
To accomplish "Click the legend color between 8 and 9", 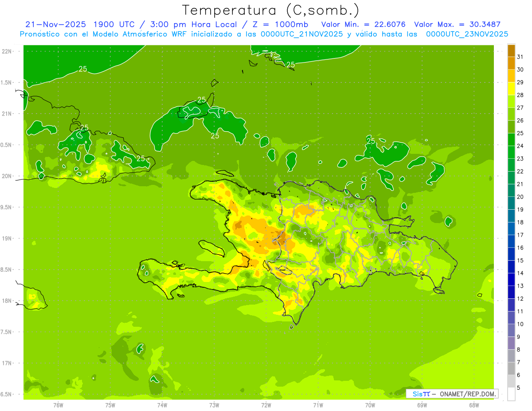I will click(x=511, y=343).
